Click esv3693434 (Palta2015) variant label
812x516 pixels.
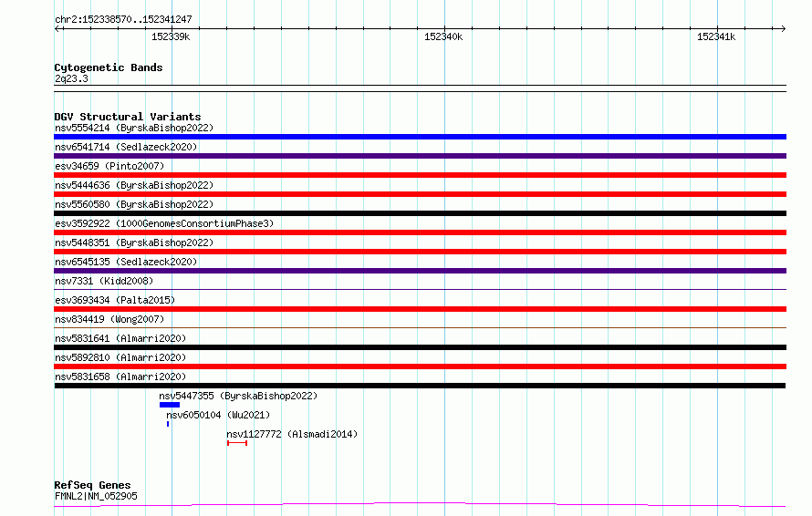click(x=115, y=300)
